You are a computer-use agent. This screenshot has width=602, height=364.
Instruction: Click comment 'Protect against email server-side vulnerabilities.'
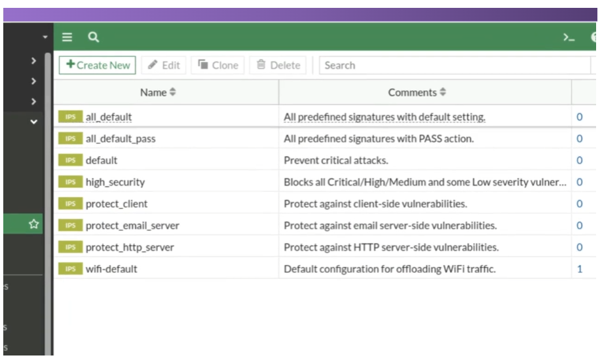pos(390,225)
